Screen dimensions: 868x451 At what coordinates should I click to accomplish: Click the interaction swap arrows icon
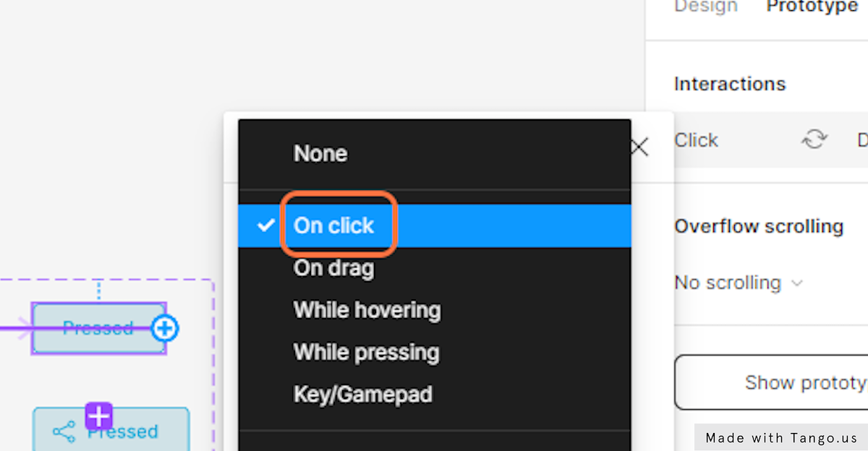click(814, 139)
